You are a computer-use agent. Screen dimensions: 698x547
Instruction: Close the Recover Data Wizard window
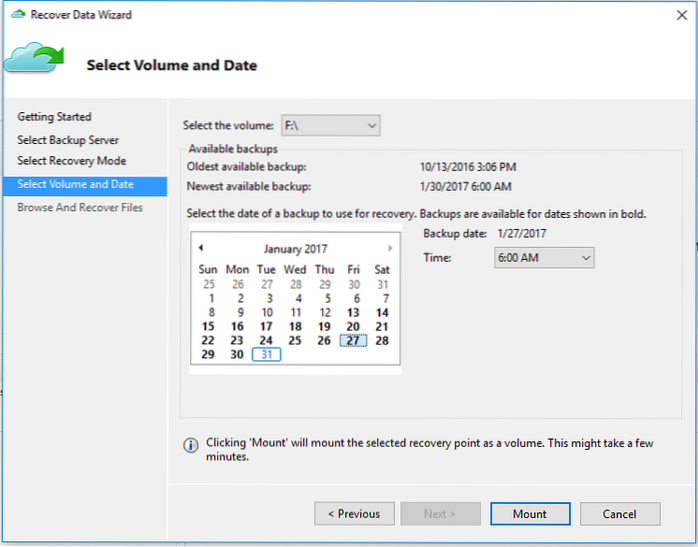(x=682, y=15)
